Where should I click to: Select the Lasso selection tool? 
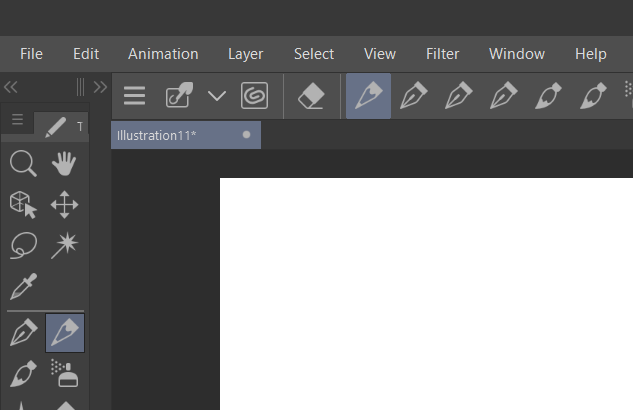coord(23,245)
